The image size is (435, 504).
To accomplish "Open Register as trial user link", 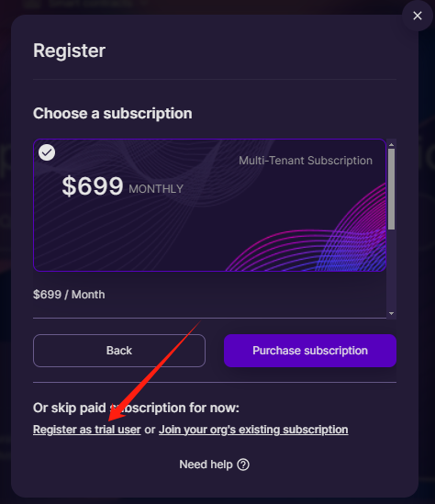I will [x=87, y=430].
